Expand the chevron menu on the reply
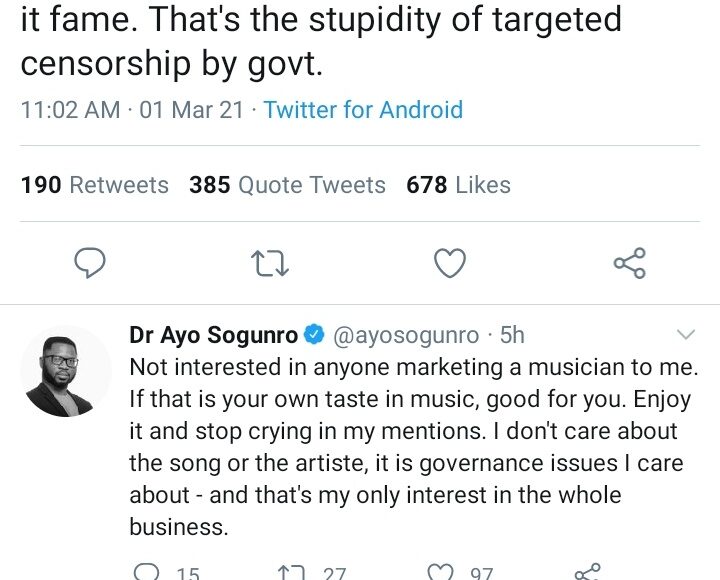The width and height of the screenshot is (720, 580). pos(687,334)
